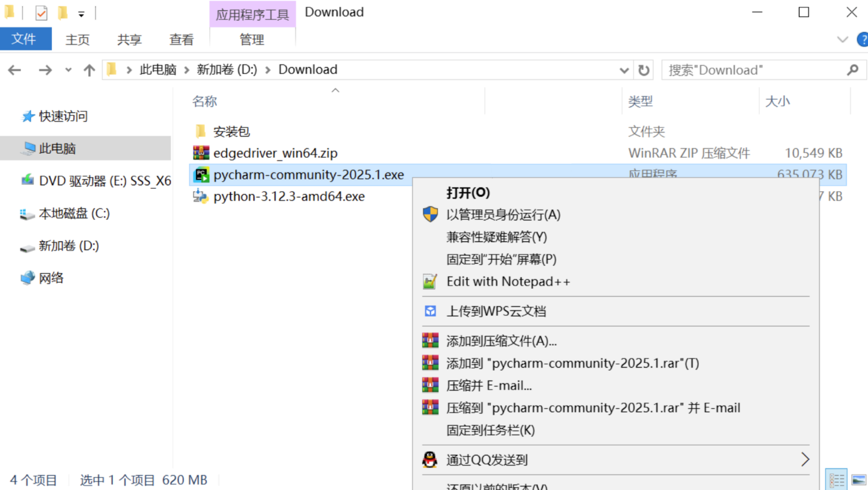Switch to large icons view in the status bar

coord(859,480)
